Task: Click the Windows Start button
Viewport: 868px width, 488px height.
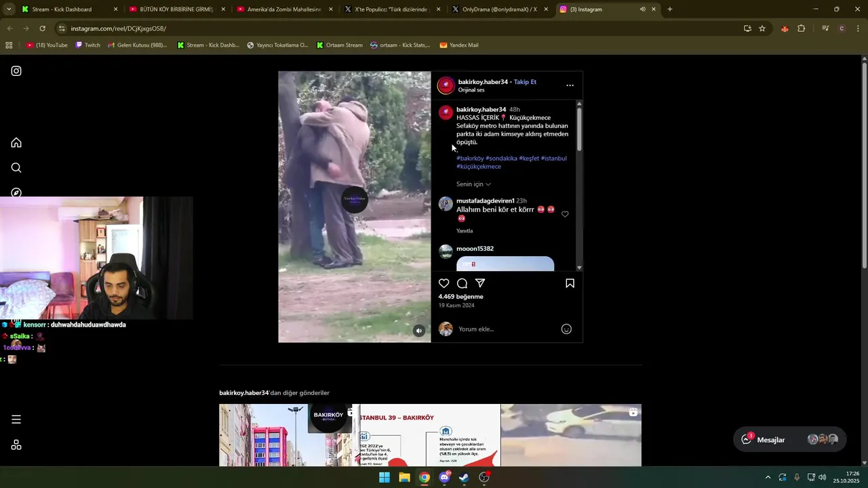Action: [x=384, y=477]
